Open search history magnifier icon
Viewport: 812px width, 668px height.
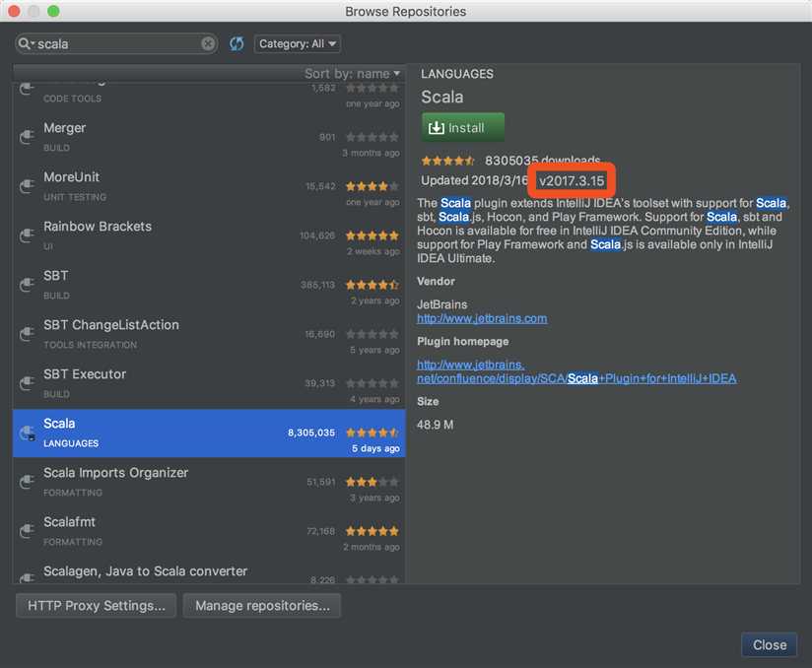click(26, 44)
